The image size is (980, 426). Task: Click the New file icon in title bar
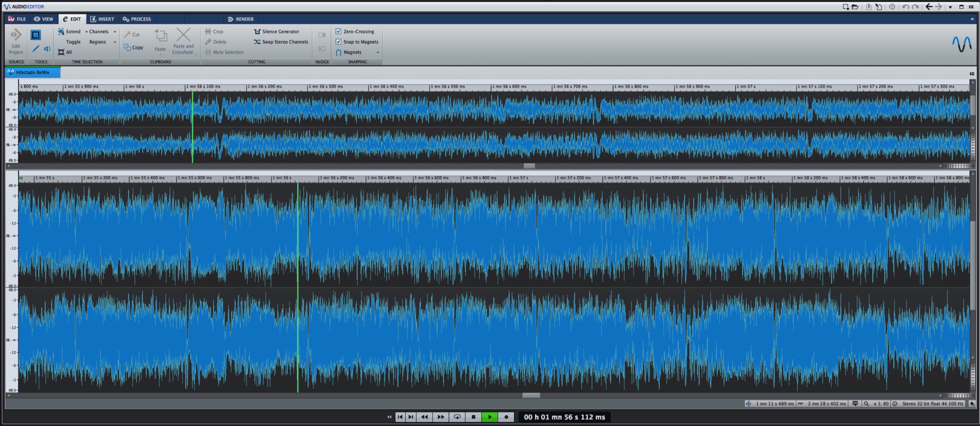pos(846,7)
